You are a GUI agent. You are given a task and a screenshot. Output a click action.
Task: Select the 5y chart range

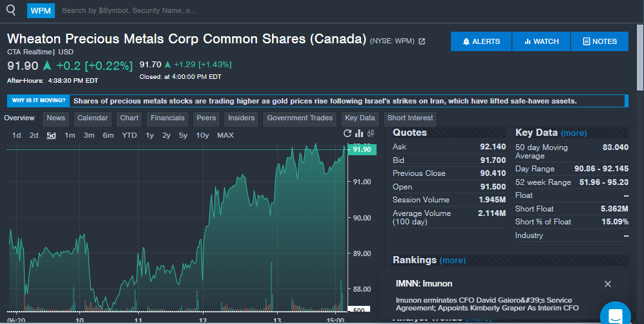coord(183,135)
